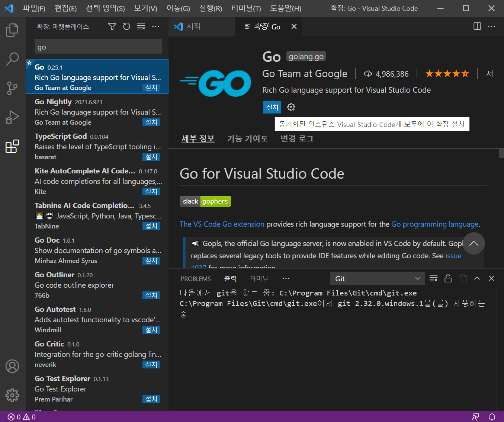Split the editor to the right
The image size is (504, 422).
[x=477, y=26]
